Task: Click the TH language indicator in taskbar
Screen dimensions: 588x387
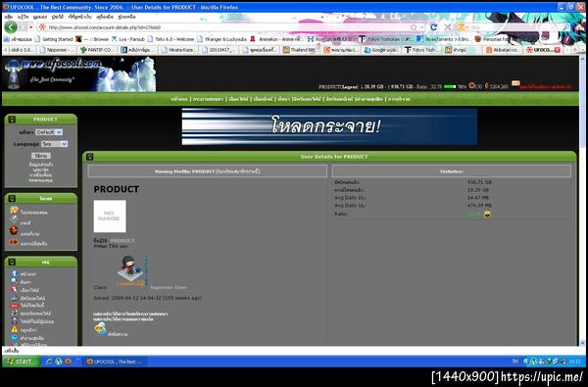Action: click(x=514, y=362)
